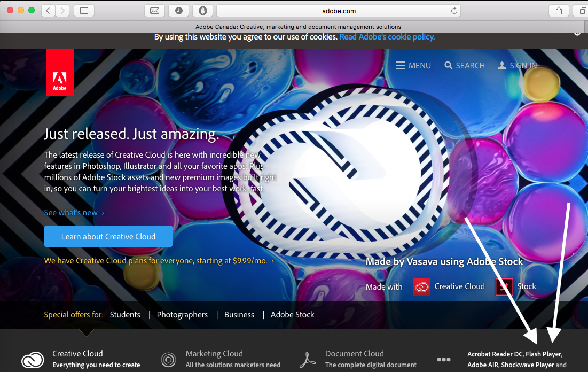Click Learn about Creative Cloud button
588x372 pixels.
click(x=108, y=236)
